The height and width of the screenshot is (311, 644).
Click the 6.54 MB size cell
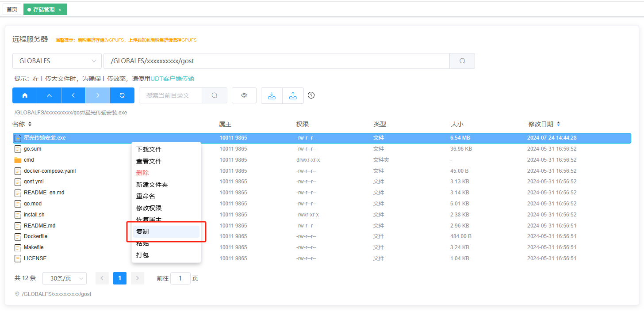pyautogui.click(x=460, y=138)
